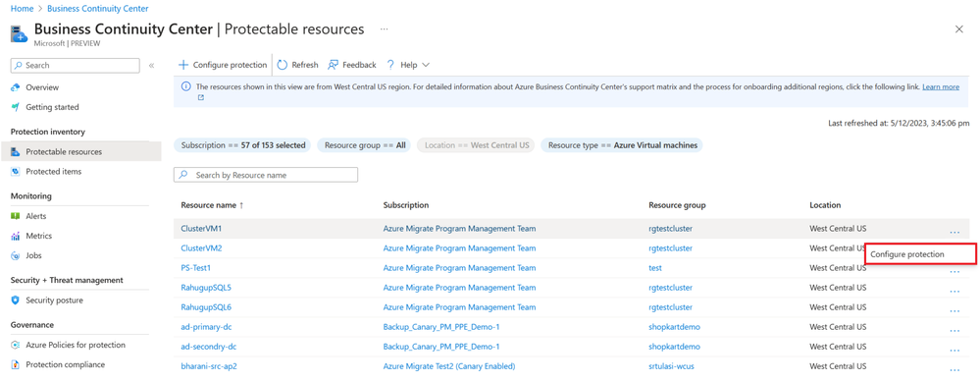980x382 pixels.
Task: Sort by the Resource name column header
Action: (x=213, y=205)
